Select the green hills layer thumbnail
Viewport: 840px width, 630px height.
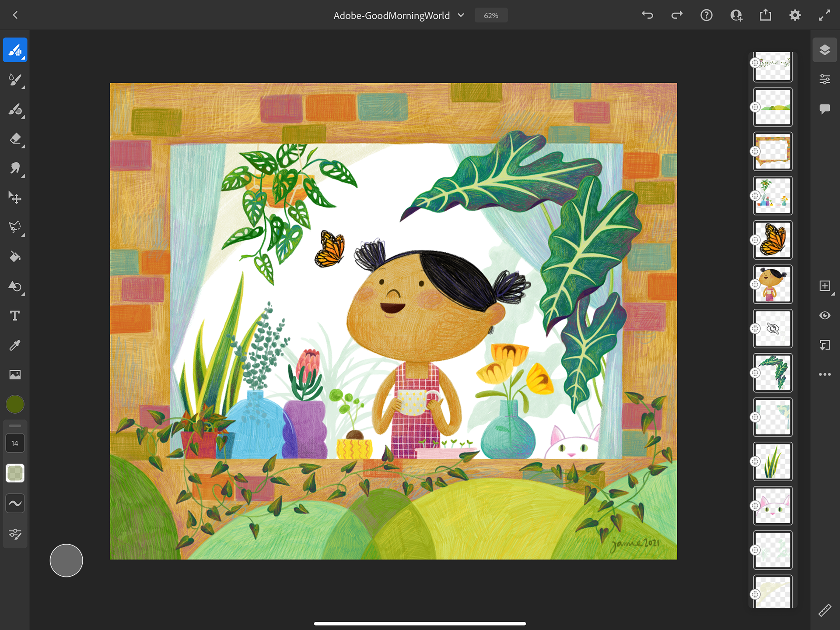click(773, 107)
